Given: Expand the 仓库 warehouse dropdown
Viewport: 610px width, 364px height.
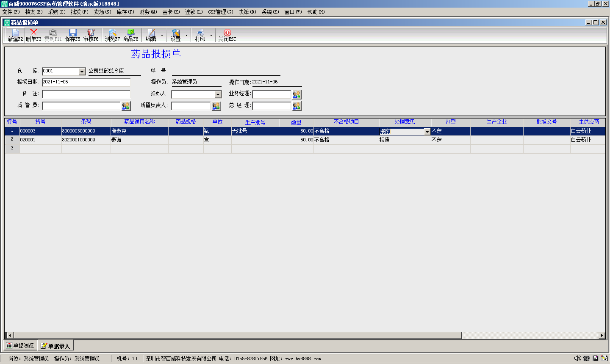Looking at the screenshot, I should coord(82,72).
